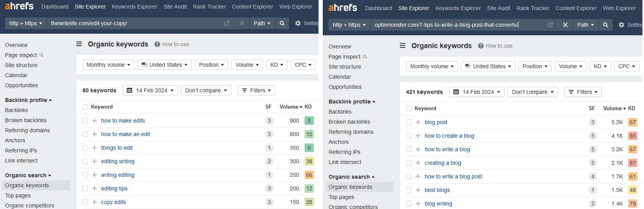Click SF badge for 'how to make edits'
Viewport: 644px width, 209px height.
click(x=269, y=121)
